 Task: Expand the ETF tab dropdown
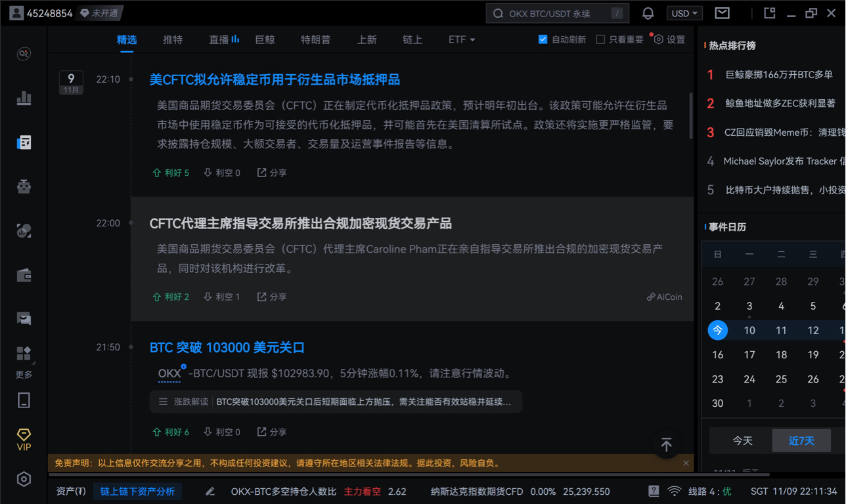[x=461, y=39]
